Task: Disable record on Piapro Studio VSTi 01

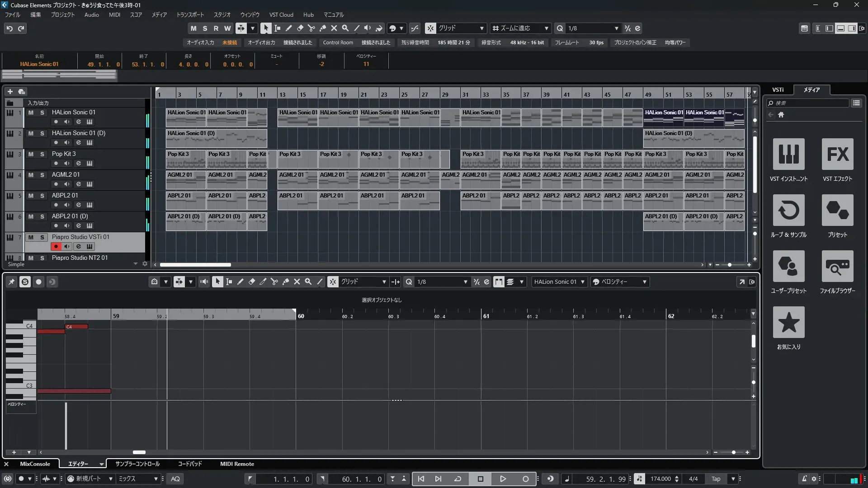Action: 56,246
